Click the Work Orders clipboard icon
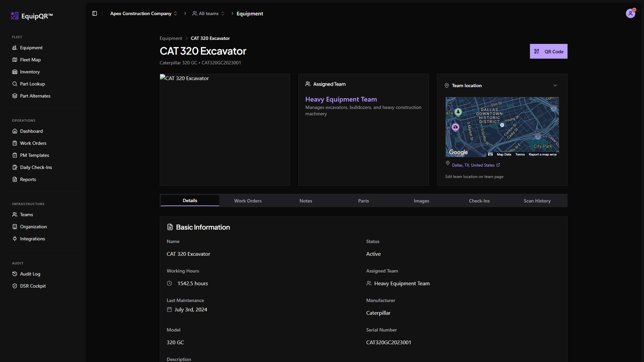 (15, 143)
